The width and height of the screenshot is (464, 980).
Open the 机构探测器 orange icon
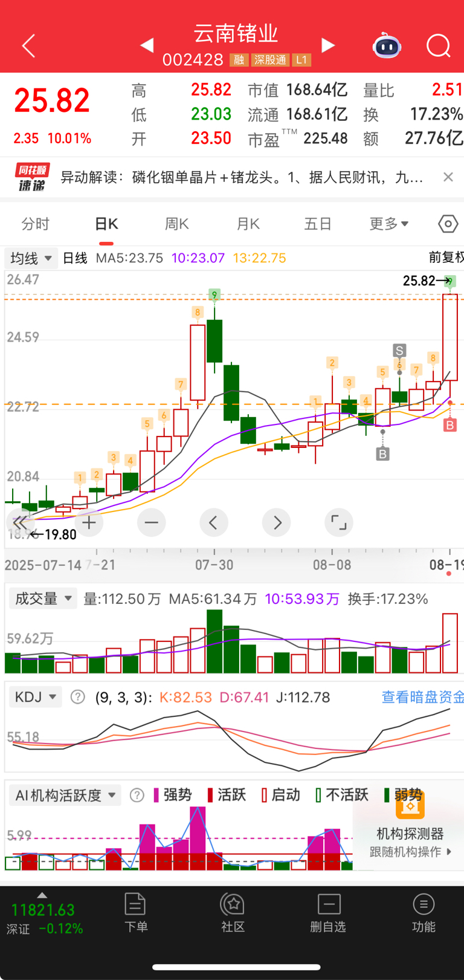point(410,805)
